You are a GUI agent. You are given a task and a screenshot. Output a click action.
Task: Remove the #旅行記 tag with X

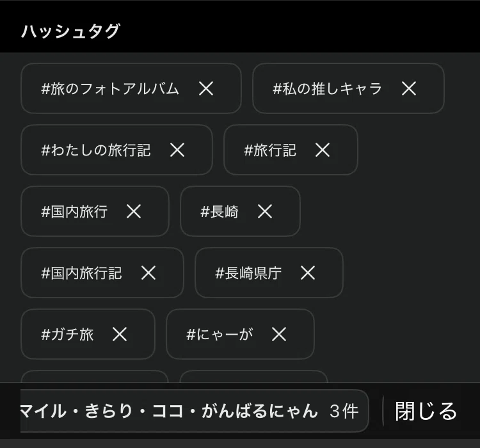[323, 150]
